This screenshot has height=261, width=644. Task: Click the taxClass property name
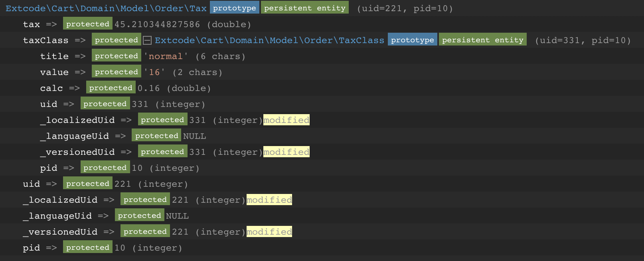coord(45,40)
